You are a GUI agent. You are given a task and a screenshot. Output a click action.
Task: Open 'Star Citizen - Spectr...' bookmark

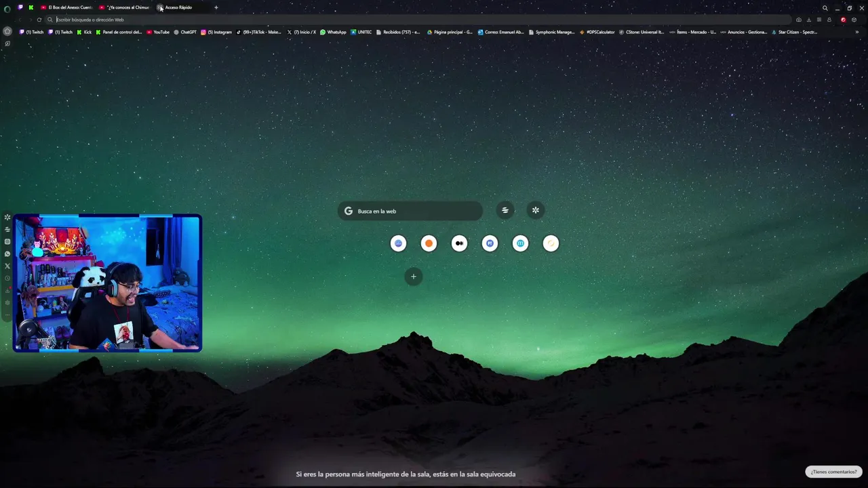tap(794, 32)
